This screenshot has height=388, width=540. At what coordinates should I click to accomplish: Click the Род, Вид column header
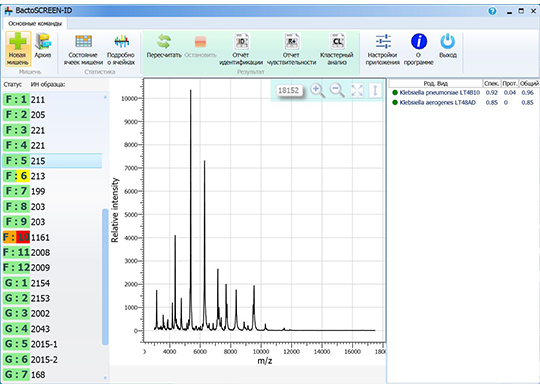click(x=436, y=83)
